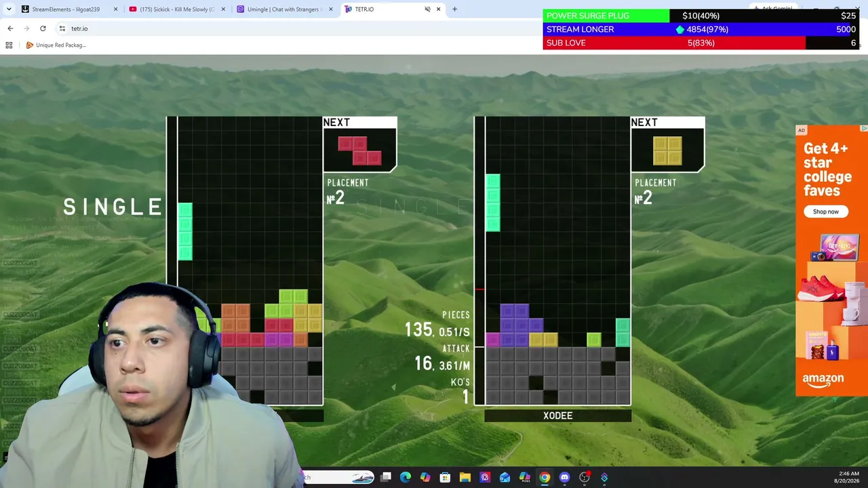This screenshot has width=868, height=488.
Task: Open Task View on the taskbar
Action: click(386, 477)
